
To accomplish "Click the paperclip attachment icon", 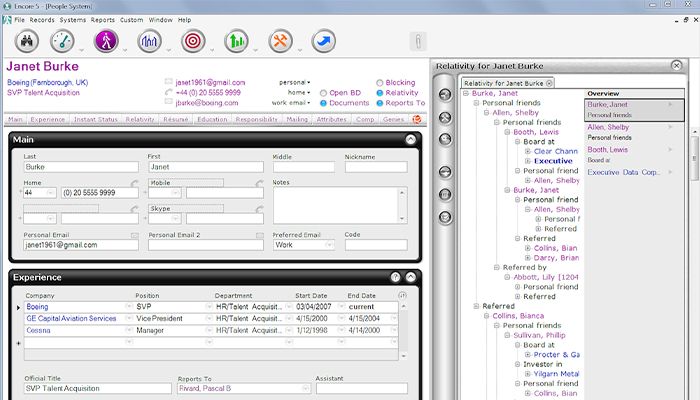I will (x=418, y=41).
